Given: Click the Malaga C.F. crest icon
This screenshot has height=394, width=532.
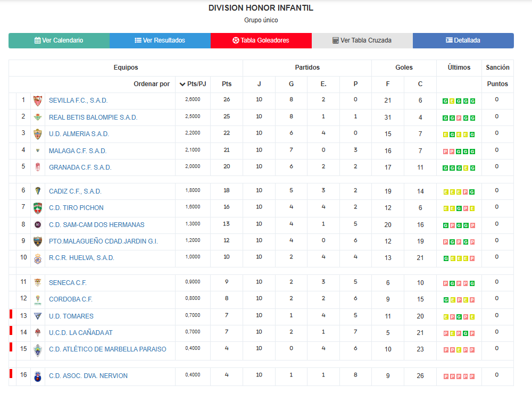Looking at the screenshot, I should (38, 150).
